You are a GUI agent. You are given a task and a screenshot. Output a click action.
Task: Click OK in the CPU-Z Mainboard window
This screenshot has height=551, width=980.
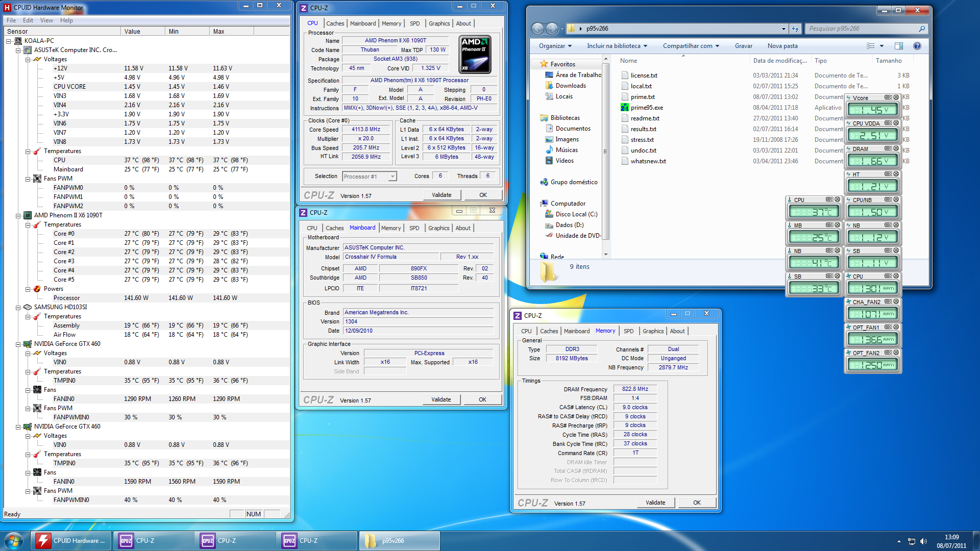click(482, 399)
